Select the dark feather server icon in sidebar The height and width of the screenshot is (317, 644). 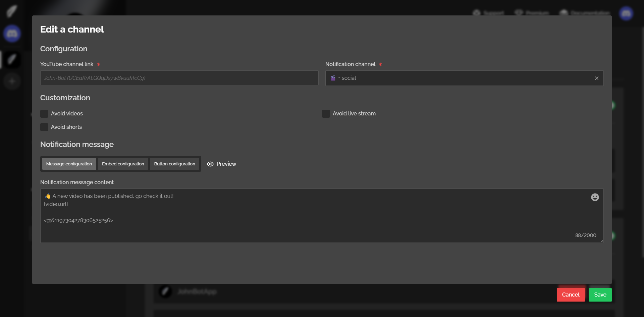(x=12, y=60)
